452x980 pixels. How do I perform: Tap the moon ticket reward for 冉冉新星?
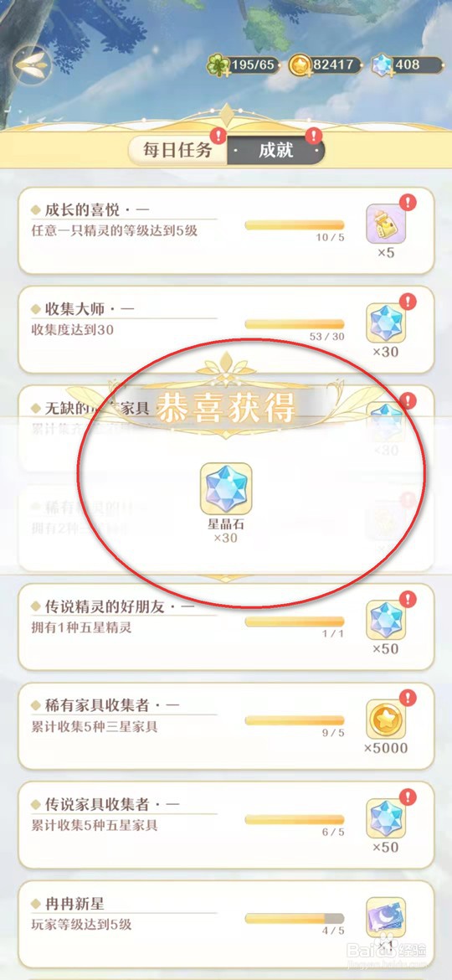pos(386,917)
